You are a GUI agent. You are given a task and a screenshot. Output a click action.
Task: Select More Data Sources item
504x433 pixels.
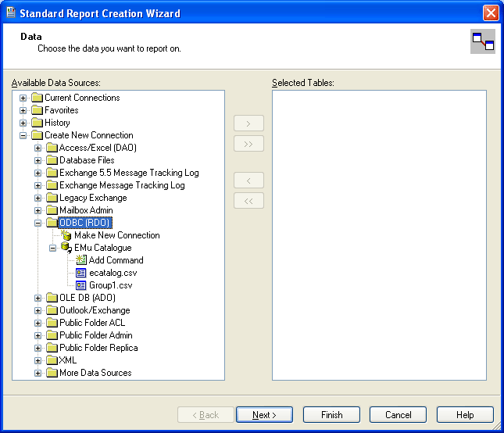(x=95, y=373)
